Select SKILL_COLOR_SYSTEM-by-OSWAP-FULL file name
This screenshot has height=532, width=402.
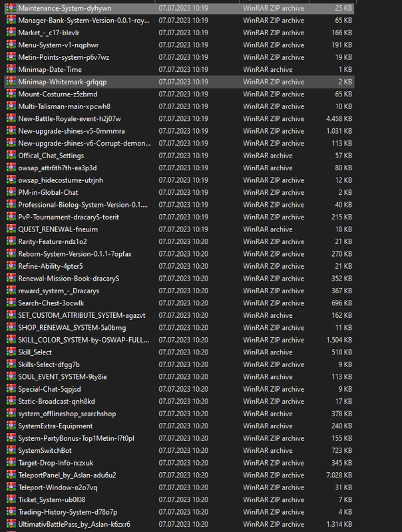[83, 340]
